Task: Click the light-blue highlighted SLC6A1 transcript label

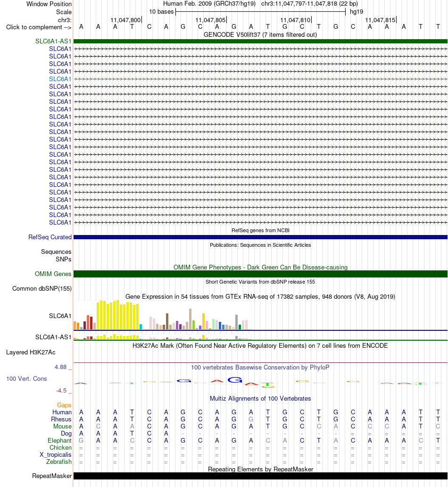Action: pyautogui.click(x=60, y=79)
